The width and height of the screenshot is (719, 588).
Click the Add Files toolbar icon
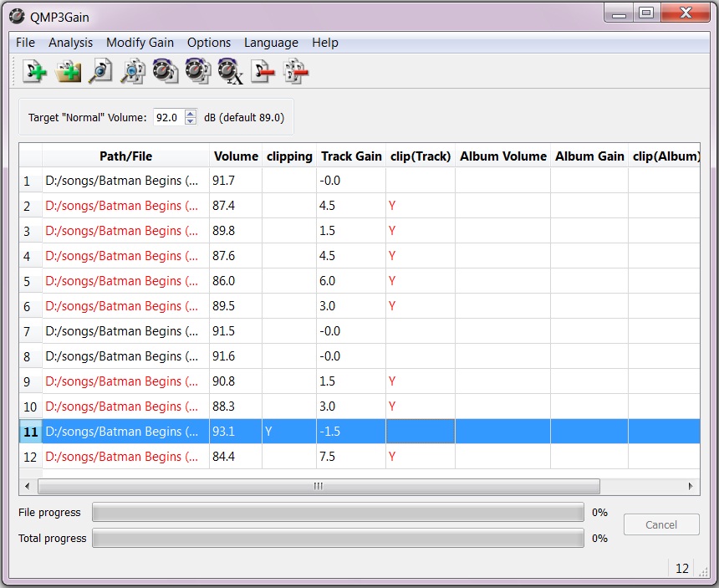[x=34, y=72]
